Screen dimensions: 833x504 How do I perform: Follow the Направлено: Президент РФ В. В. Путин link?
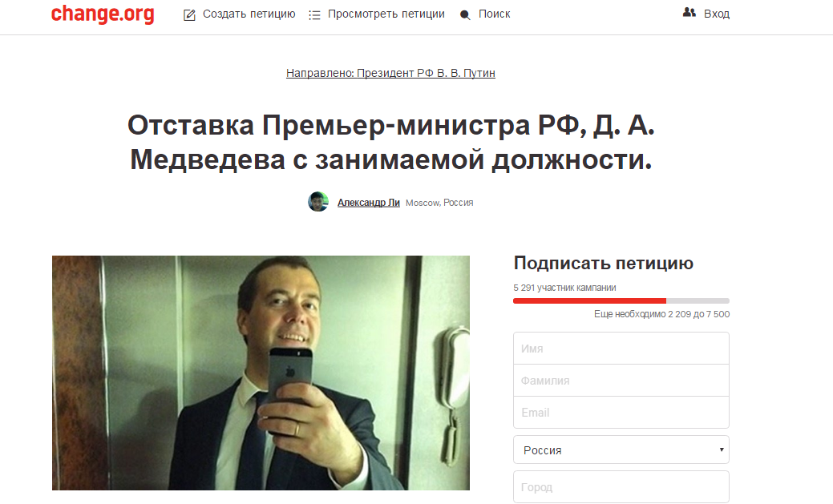(x=390, y=73)
